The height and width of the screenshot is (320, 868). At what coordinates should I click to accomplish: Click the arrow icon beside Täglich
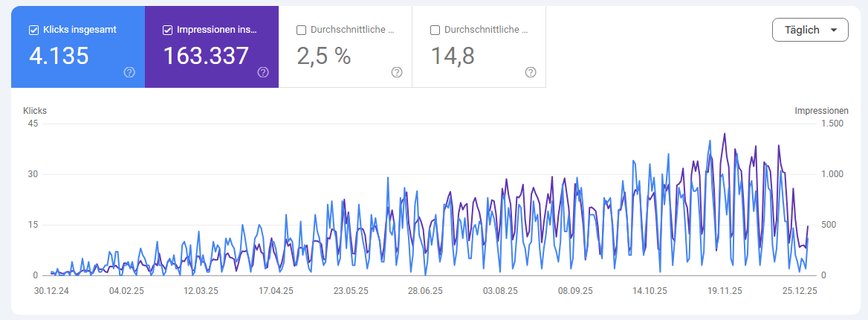(x=833, y=31)
